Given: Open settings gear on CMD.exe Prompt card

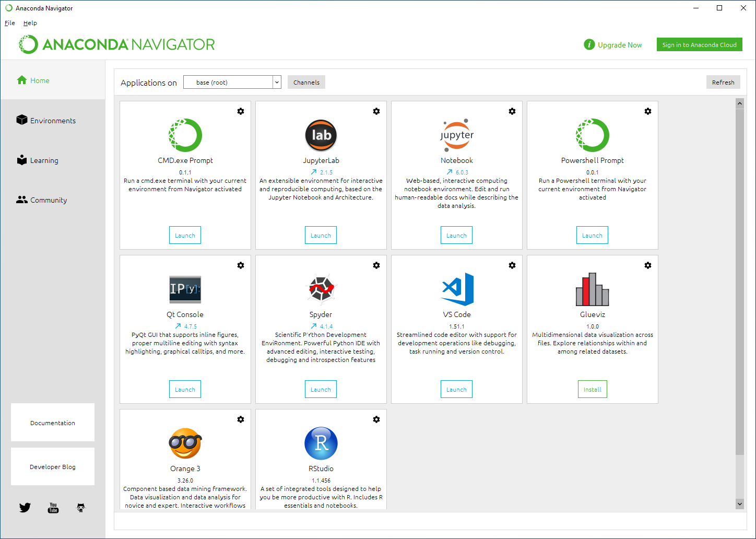Looking at the screenshot, I should (241, 111).
